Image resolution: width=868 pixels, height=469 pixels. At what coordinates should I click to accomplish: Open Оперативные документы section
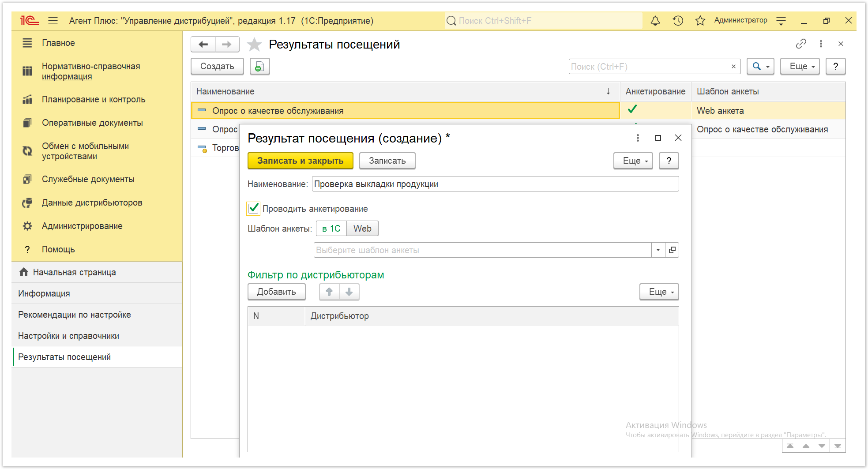click(x=92, y=123)
